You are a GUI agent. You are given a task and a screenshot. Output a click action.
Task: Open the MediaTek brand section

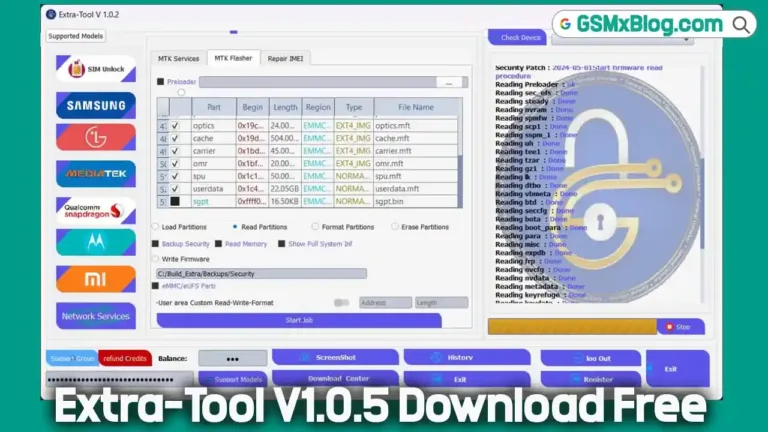pyautogui.click(x=96, y=173)
